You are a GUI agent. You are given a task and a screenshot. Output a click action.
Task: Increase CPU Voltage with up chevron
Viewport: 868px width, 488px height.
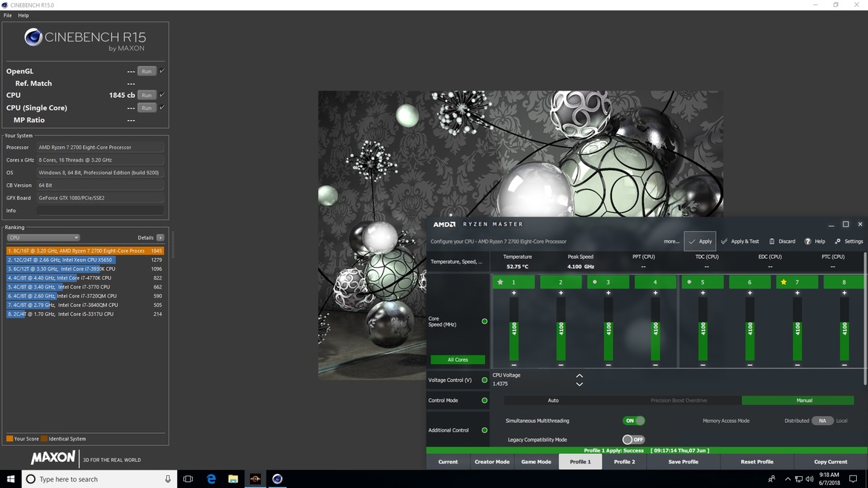579,376
